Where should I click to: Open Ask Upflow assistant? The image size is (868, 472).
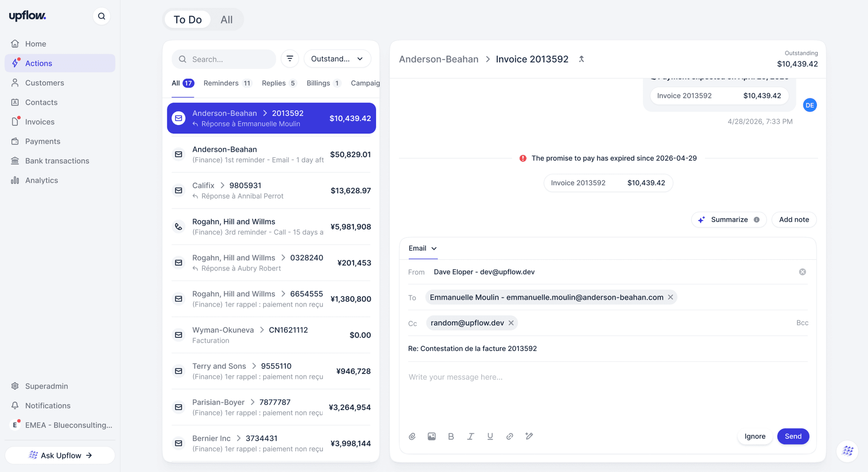[x=60, y=455]
